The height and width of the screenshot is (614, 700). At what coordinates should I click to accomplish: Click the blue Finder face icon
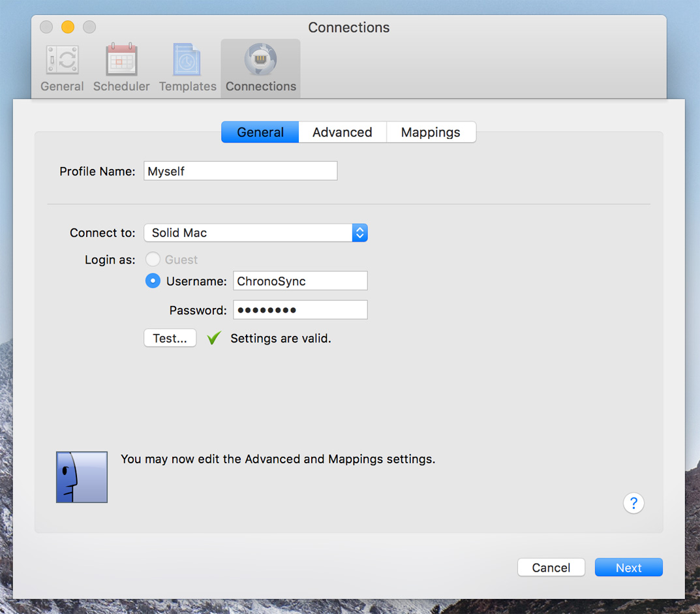[82, 477]
